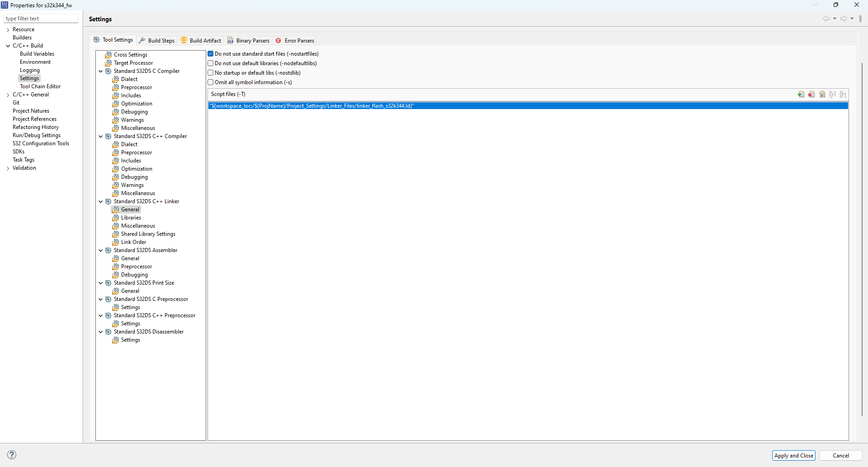Click the Apply and Close button

pyautogui.click(x=793, y=455)
